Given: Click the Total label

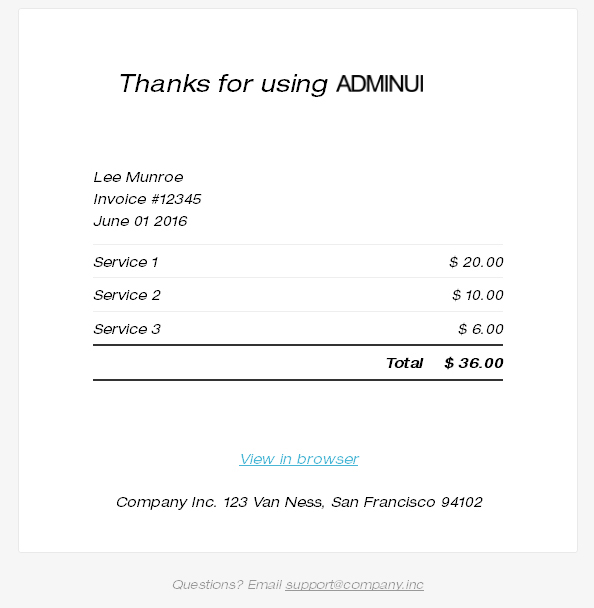Looking at the screenshot, I should [x=404, y=363].
